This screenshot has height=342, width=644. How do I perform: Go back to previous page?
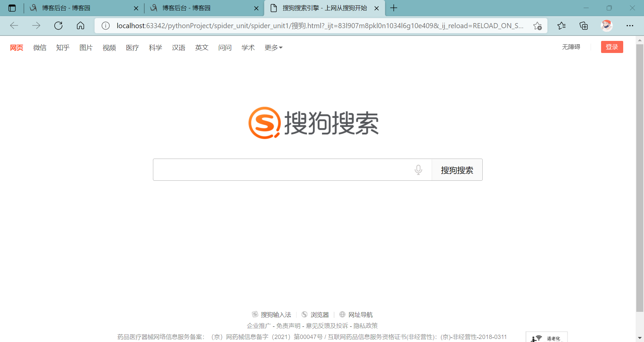pos(14,25)
